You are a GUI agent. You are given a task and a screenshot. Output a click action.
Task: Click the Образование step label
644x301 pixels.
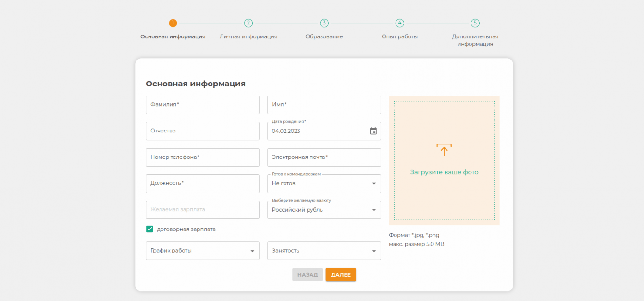324,36
